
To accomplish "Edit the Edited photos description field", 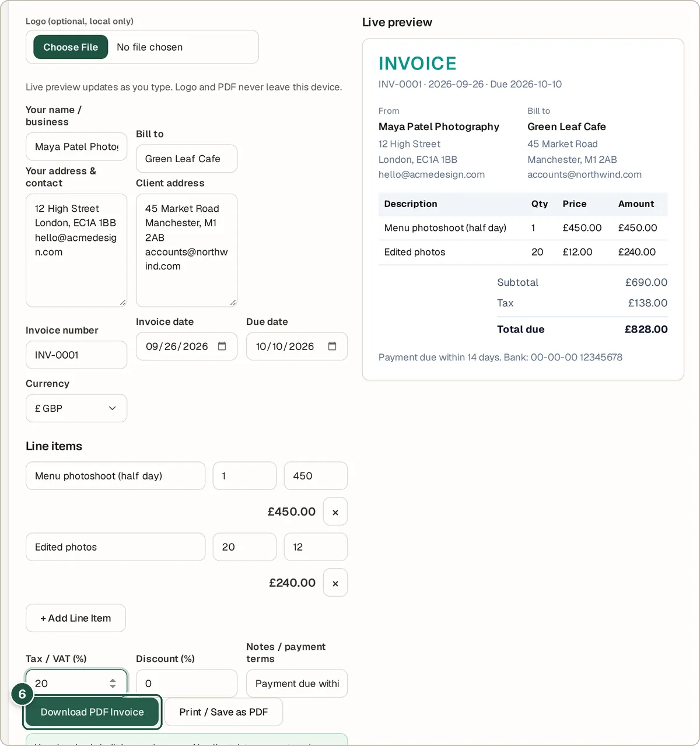I will (x=116, y=547).
